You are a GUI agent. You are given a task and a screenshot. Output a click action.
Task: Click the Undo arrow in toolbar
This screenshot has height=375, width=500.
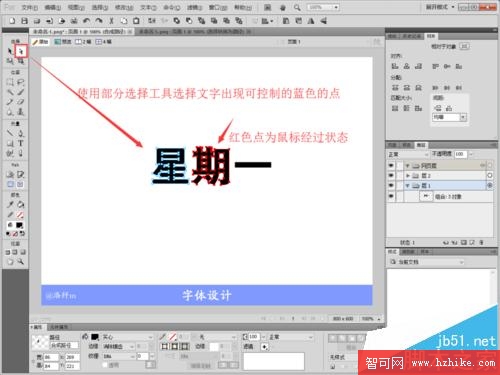[86, 21]
